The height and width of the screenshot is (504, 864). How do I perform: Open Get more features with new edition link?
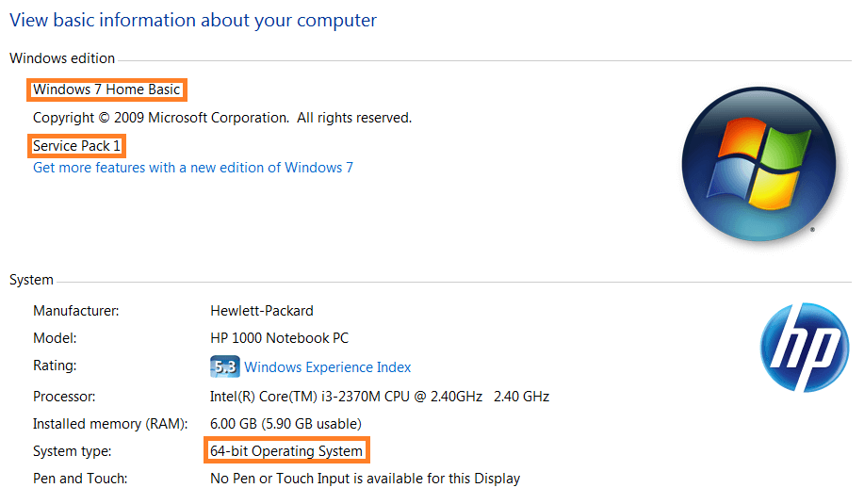(x=193, y=168)
